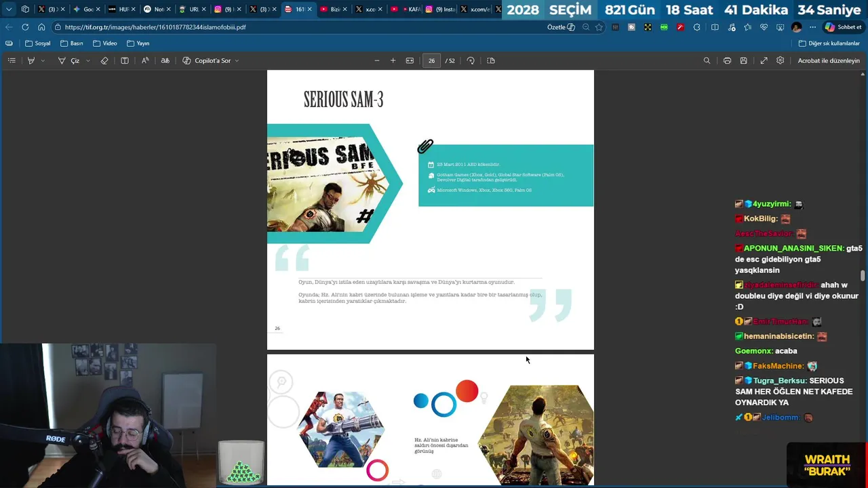The width and height of the screenshot is (868, 488).
Task: Print the PDF document
Action: (x=727, y=60)
